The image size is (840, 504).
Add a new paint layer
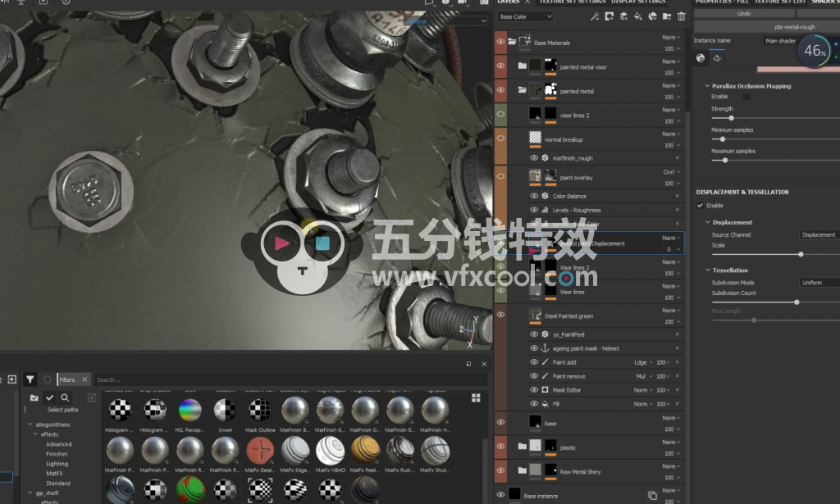(623, 16)
